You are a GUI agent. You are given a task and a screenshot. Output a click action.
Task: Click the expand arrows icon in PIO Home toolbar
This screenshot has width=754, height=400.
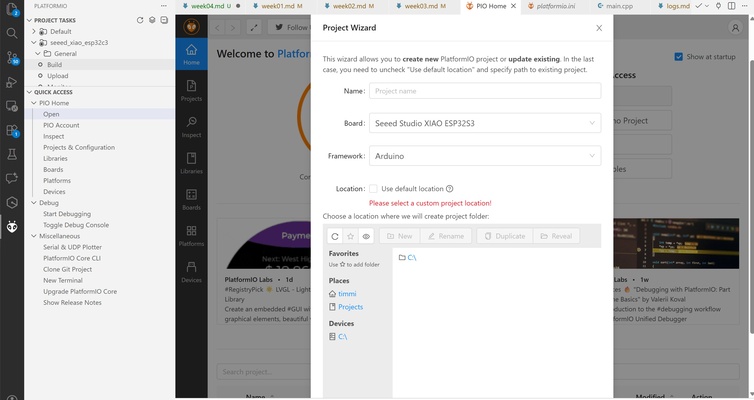tap(254, 27)
